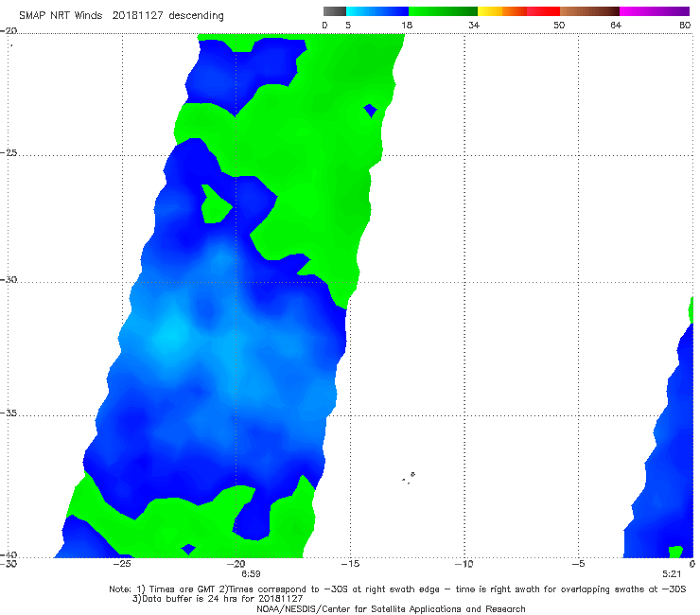Click the color bar label '80'

[x=685, y=26]
